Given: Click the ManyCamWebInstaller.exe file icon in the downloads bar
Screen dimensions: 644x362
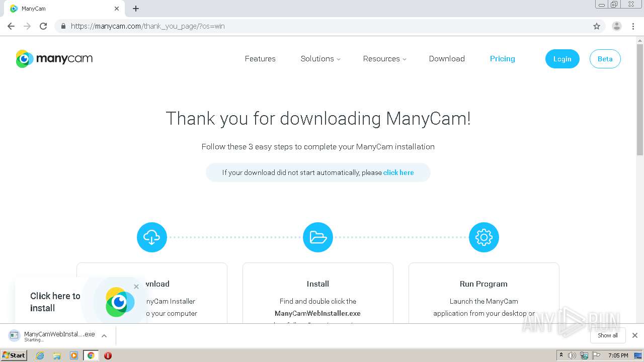Looking at the screenshot, I should (x=15, y=336).
